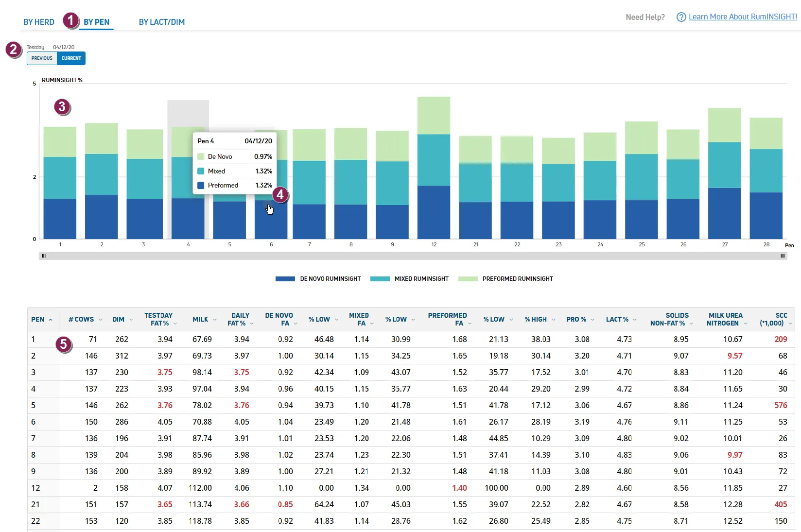Toggle to CURRENT testday
The width and height of the screenshot is (801, 532).
tap(71, 58)
